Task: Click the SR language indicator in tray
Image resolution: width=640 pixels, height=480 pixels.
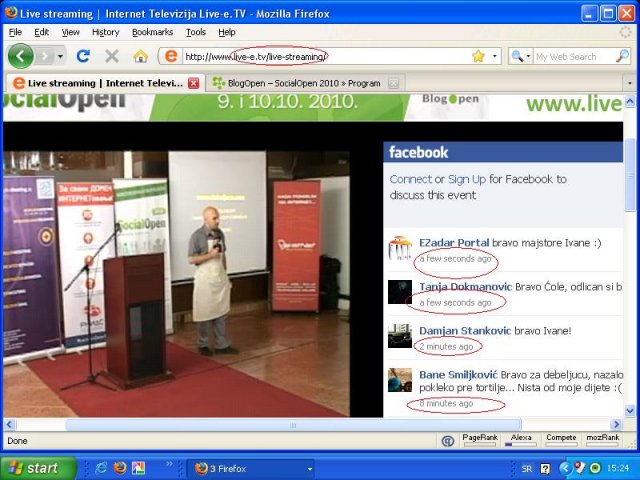Action: [x=527, y=469]
